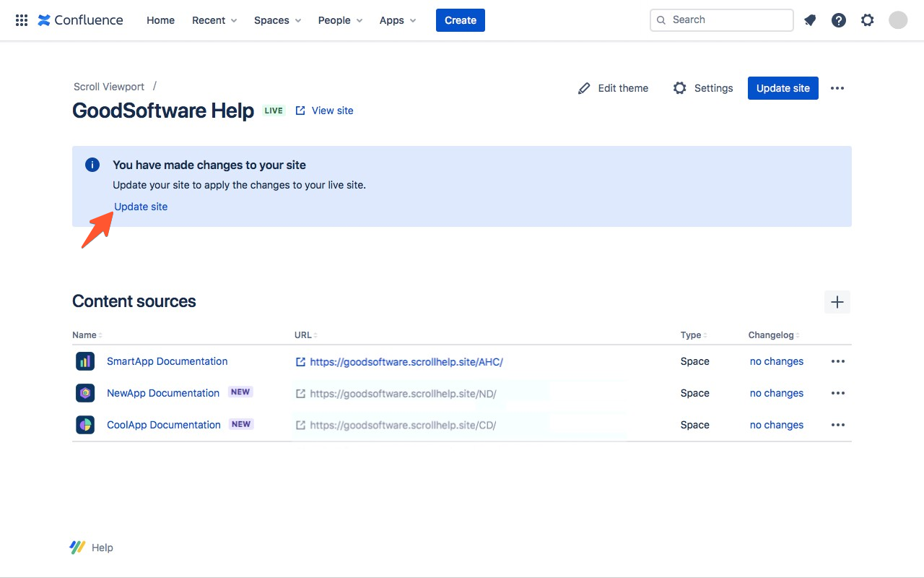Open the Confluence settings gear icon
924x578 pixels.
click(x=868, y=20)
